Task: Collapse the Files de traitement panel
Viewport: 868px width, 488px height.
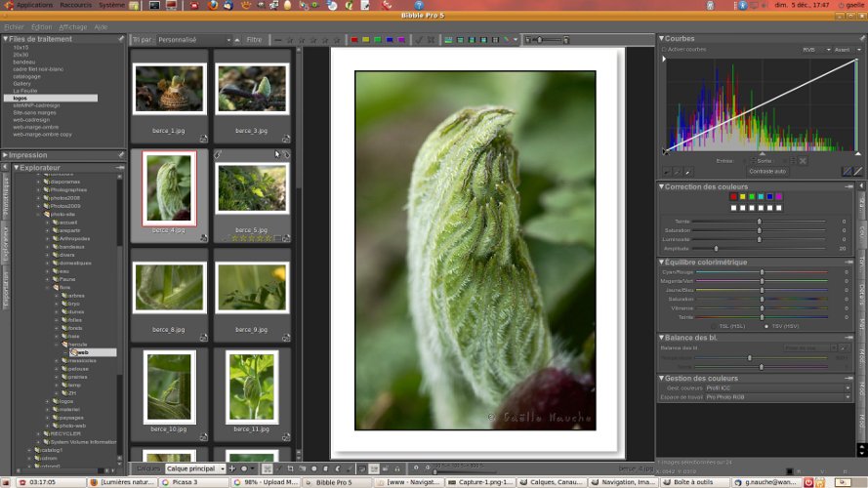Action: tap(6, 39)
